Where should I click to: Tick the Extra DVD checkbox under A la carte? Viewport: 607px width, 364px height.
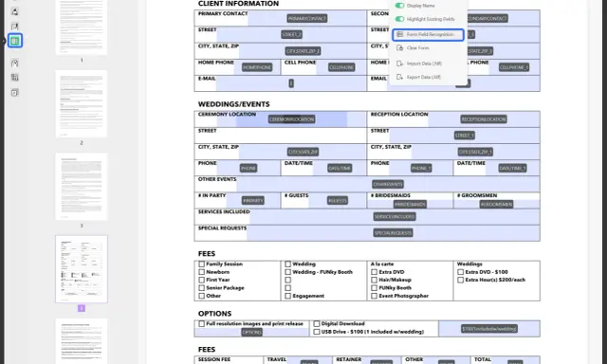pyautogui.click(x=375, y=272)
